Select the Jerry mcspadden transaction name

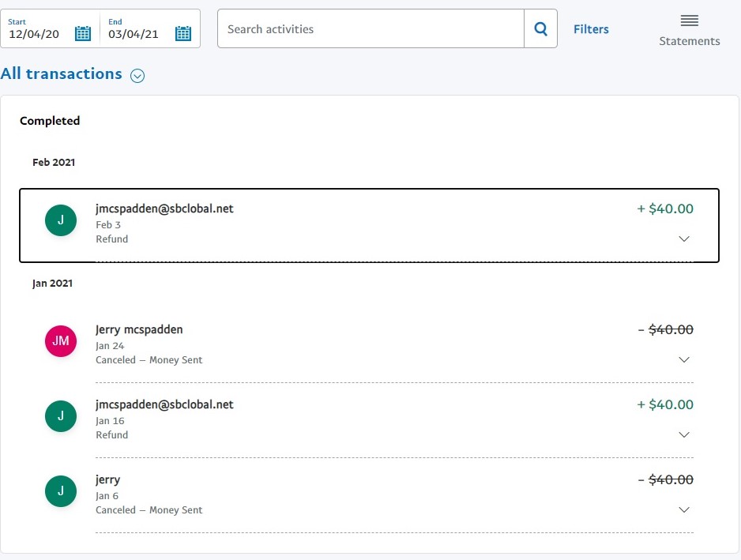139,329
